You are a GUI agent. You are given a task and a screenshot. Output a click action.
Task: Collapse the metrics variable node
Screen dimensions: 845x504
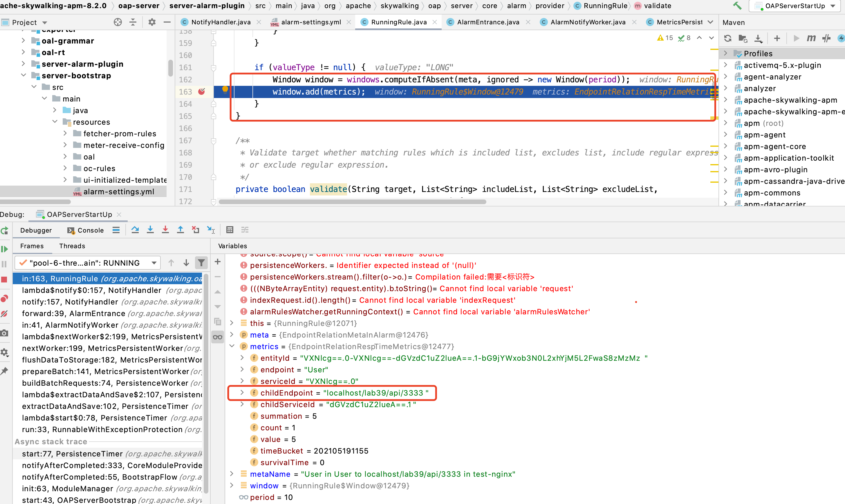(x=232, y=346)
